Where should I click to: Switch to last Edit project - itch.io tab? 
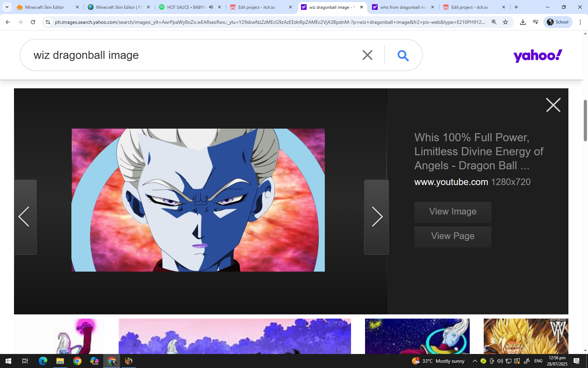click(x=474, y=7)
